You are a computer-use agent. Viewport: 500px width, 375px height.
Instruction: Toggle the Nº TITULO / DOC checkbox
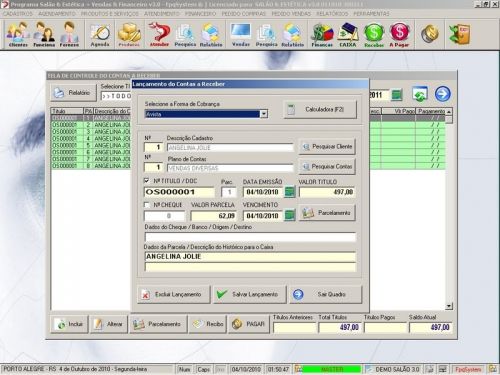coord(146,181)
